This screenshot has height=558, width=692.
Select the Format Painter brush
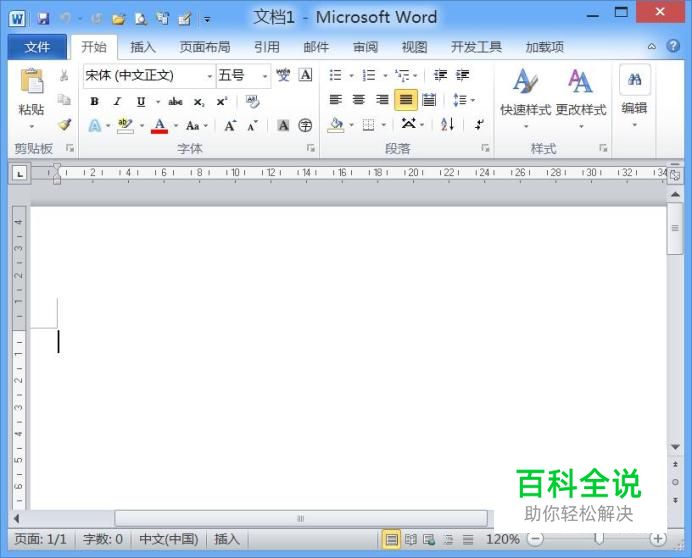(64, 124)
